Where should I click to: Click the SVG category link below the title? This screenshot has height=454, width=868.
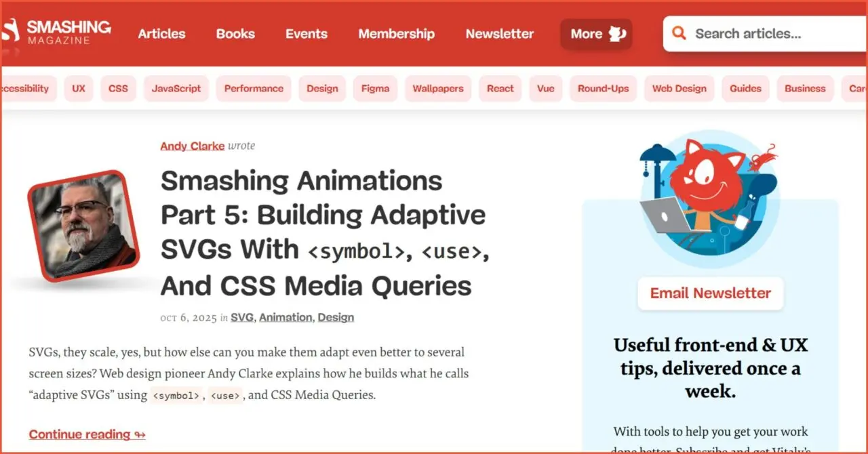click(242, 316)
